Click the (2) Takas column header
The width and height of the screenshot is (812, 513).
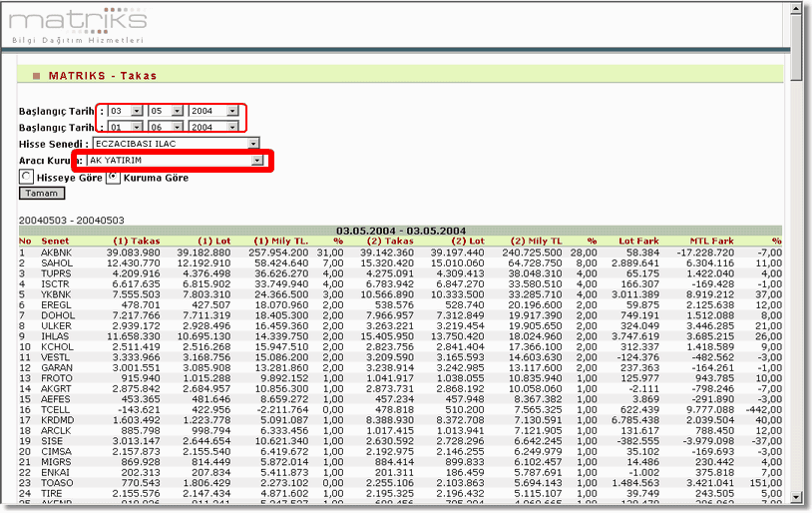point(390,241)
